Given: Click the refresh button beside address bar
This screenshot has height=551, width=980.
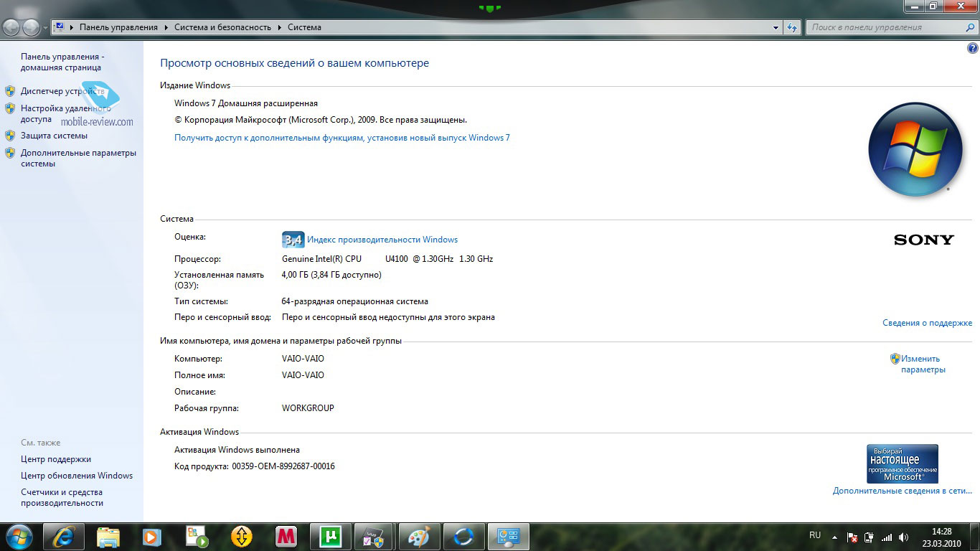Looking at the screenshot, I should coord(792,27).
